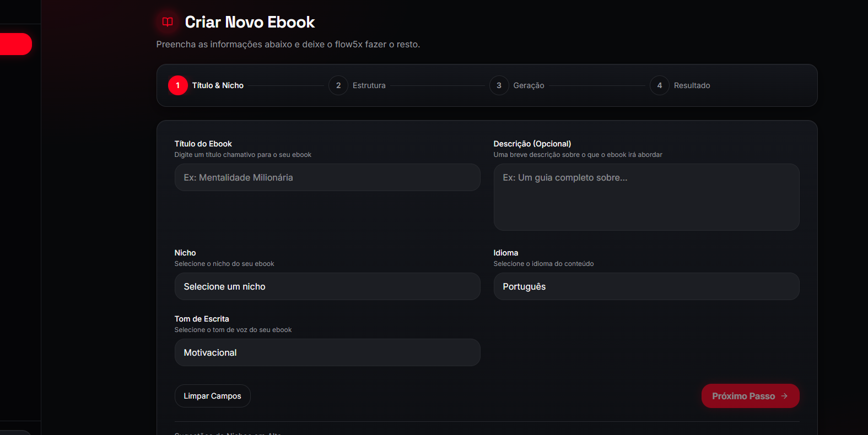Go to step 4 Resultado
Image resolution: width=868 pixels, height=435 pixels.
coord(680,85)
